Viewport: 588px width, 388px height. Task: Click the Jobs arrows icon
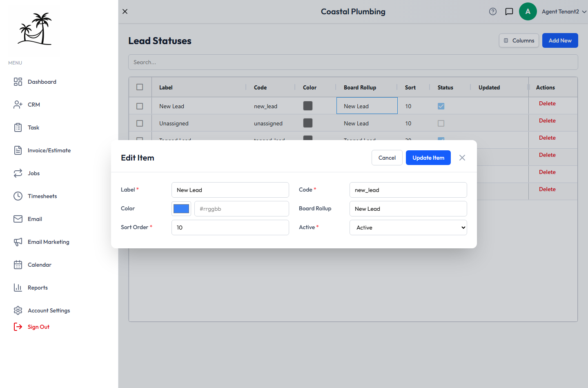[x=18, y=173]
